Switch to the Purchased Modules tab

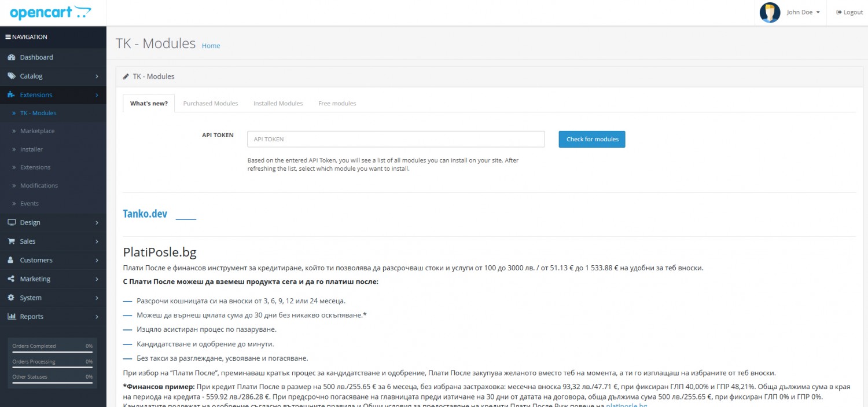point(210,104)
